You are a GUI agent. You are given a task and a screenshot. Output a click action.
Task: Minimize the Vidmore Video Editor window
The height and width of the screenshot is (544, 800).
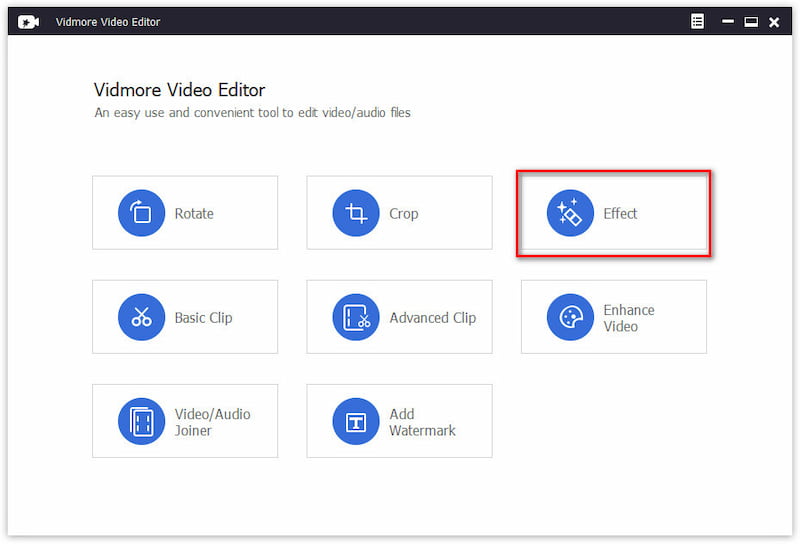pos(726,22)
